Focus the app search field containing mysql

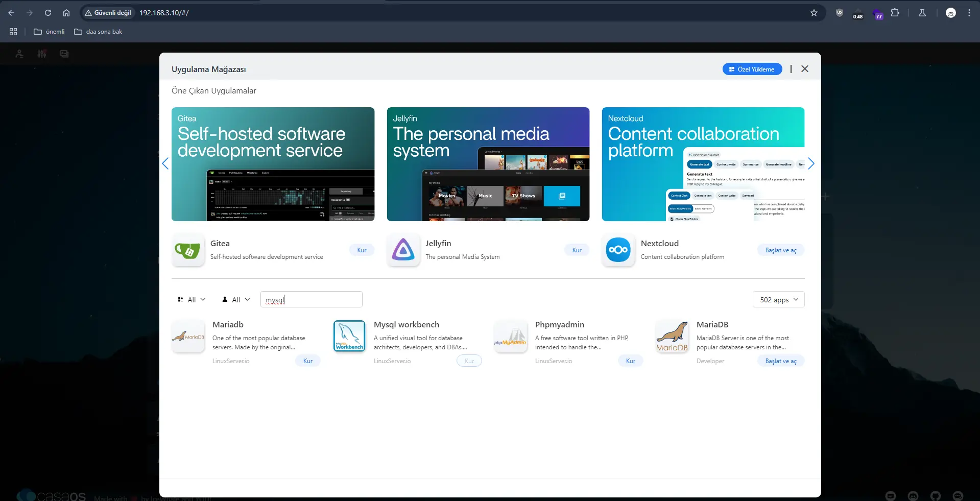click(312, 299)
